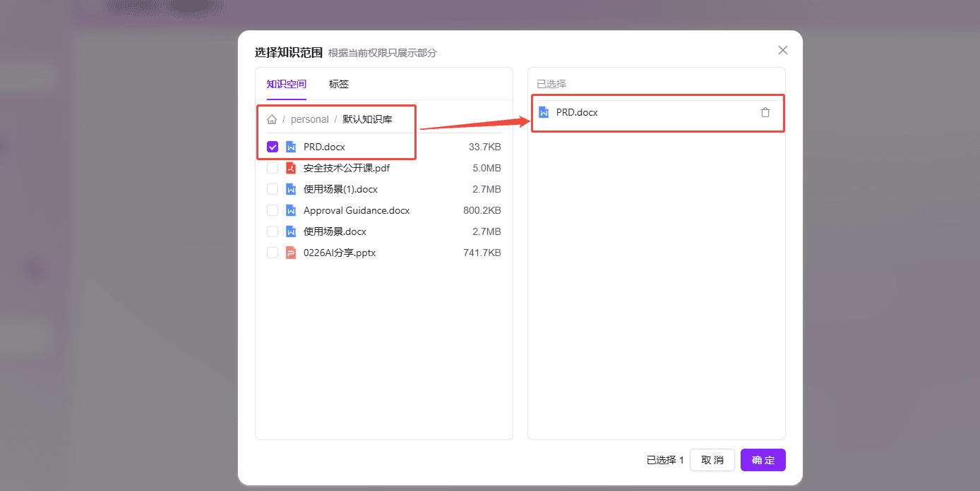Image resolution: width=980 pixels, height=491 pixels.
Task: Click the file name Approval Guidance.docx
Action: (x=357, y=210)
